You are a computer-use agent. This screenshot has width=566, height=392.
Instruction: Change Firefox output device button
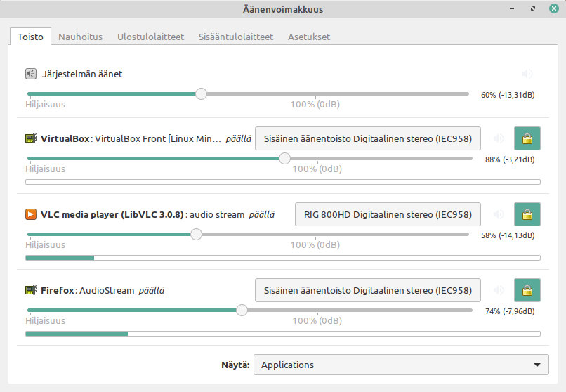pyautogui.click(x=367, y=290)
